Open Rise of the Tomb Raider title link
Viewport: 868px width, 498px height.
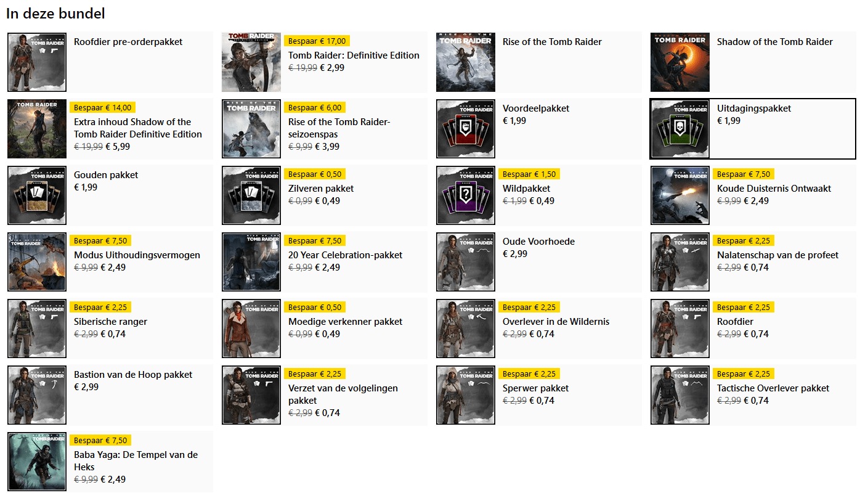pyautogui.click(x=552, y=42)
